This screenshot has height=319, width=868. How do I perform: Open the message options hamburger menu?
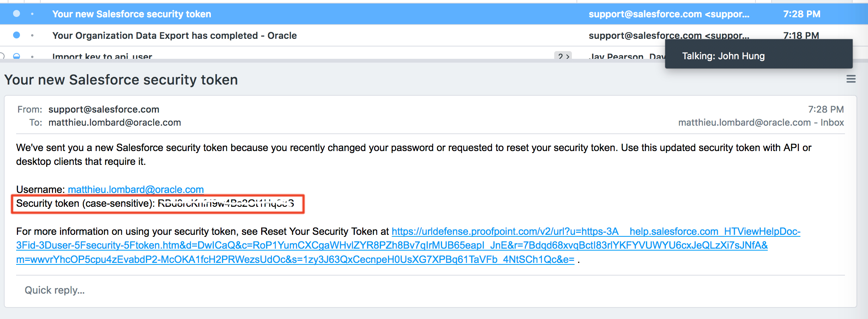[x=851, y=79]
